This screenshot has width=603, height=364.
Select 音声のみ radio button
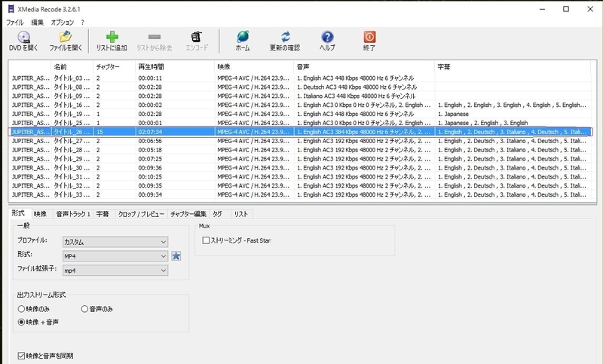[84, 309]
